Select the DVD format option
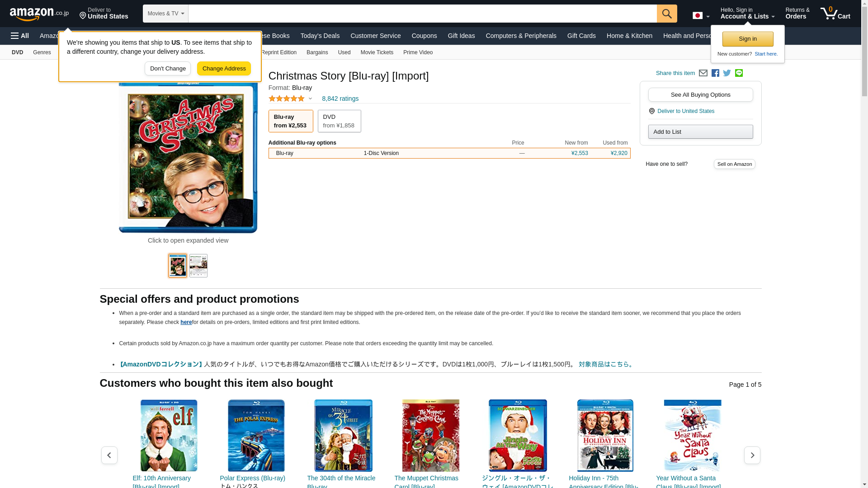The height and width of the screenshot is (488, 868). (x=339, y=121)
